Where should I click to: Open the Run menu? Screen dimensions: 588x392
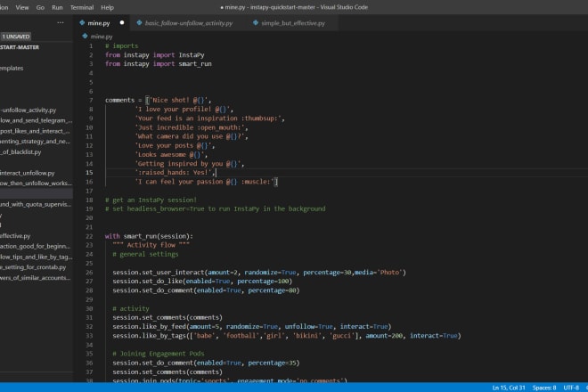point(57,7)
